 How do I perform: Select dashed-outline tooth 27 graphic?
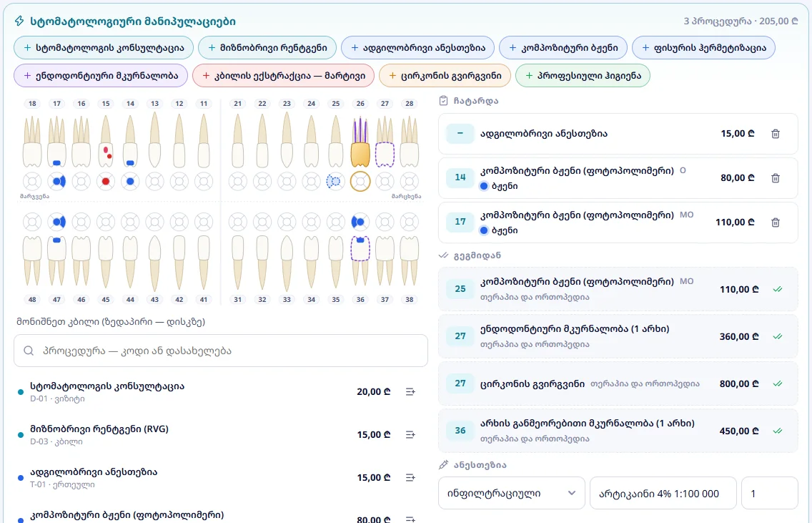point(385,142)
